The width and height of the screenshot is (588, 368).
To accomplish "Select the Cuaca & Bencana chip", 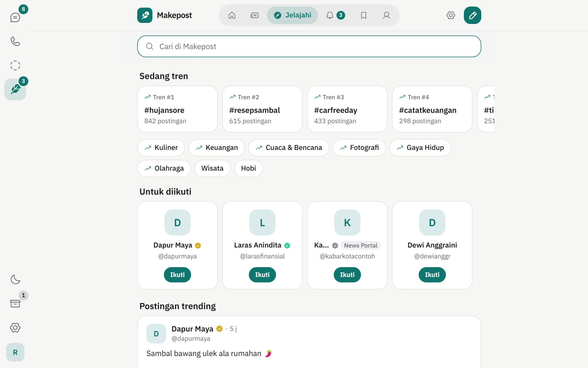I will click(x=289, y=148).
